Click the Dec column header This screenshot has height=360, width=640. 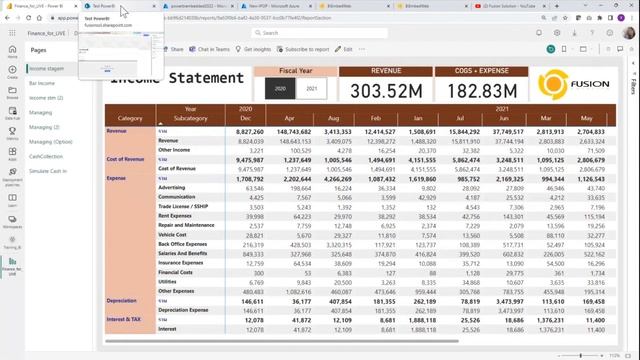tap(245, 118)
